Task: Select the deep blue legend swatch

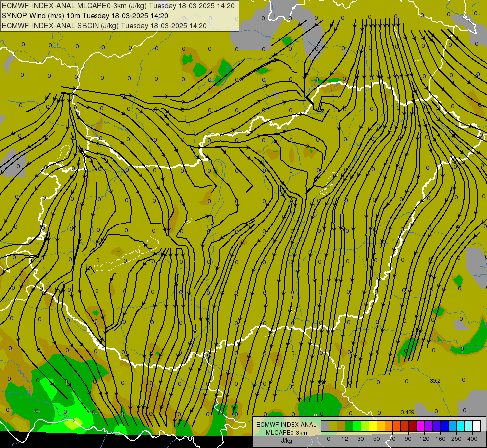Action: point(445,426)
